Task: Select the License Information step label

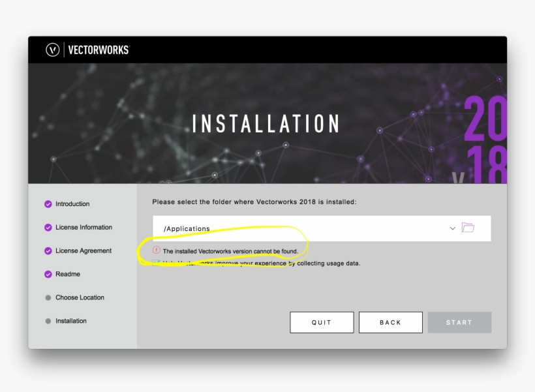Action: tap(84, 228)
